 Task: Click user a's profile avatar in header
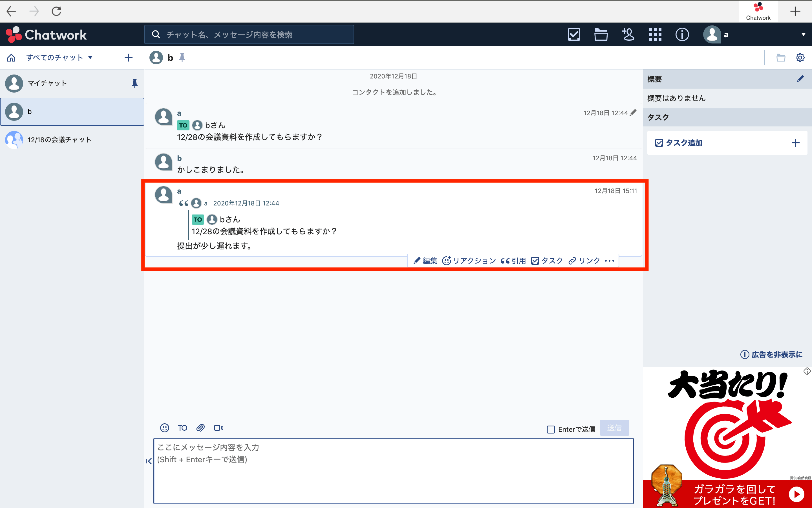712,35
